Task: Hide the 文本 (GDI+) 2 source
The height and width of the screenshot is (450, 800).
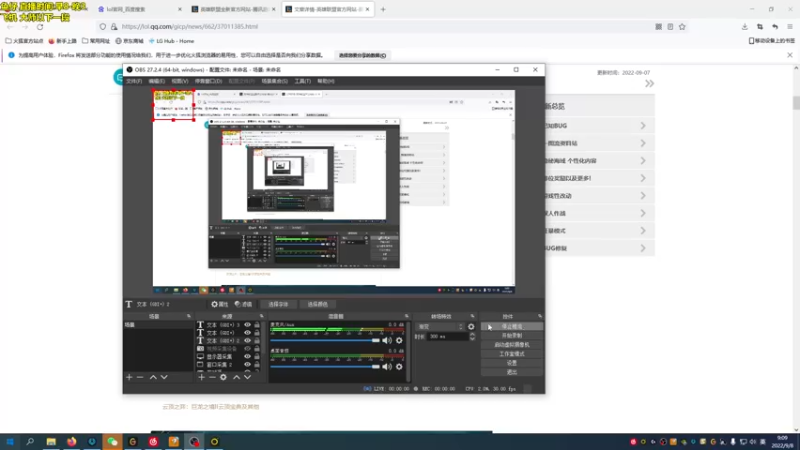Action: pyautogui.click(x=247, y=341)
